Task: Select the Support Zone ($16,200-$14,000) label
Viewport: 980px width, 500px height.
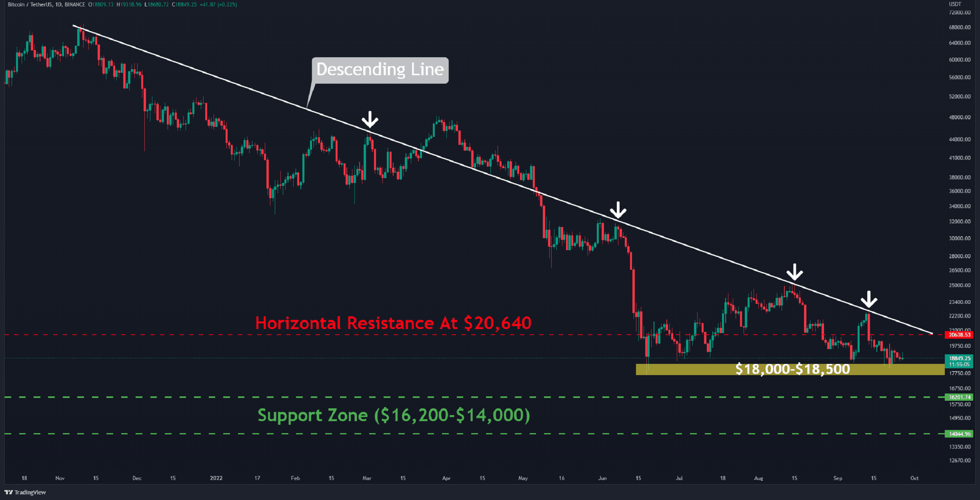Action: click(x=394, y=415)
